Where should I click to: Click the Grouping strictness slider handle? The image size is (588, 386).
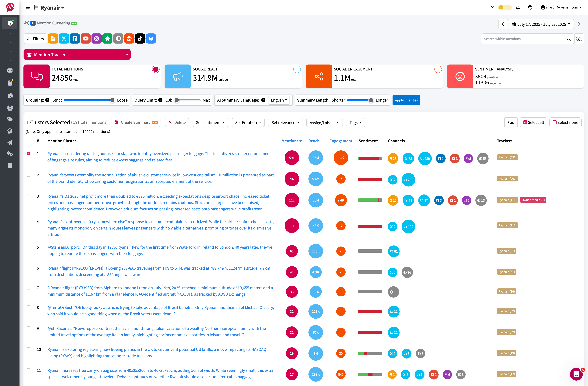click(x=112, y=100)
